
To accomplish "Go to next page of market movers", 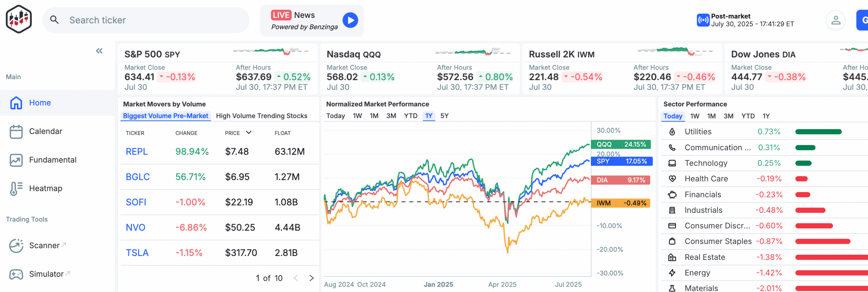I will (x=311, y=278).
